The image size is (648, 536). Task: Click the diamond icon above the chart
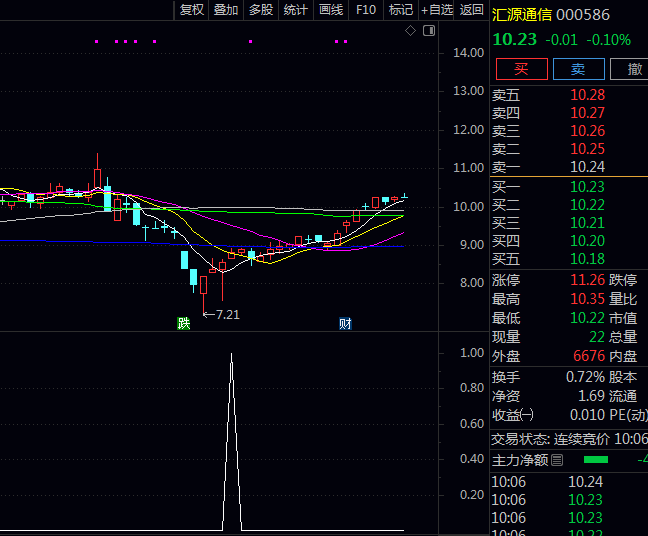[410, 31]
